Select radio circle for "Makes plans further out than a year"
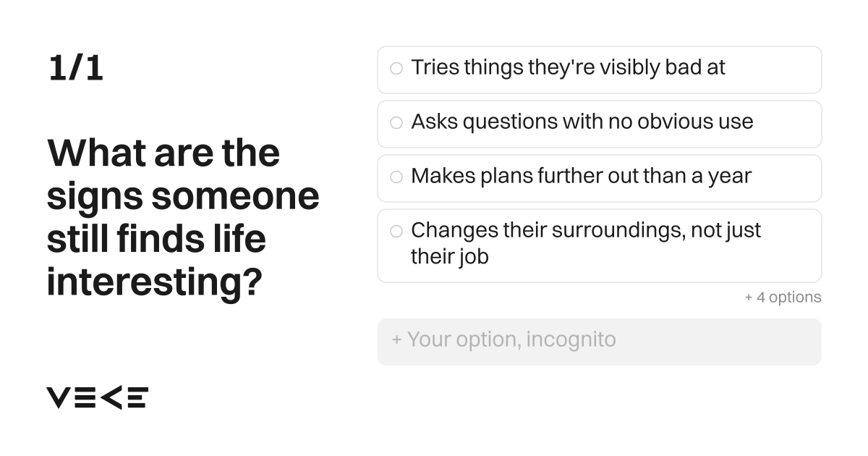This screenshot has height=456, width=868. (396, 177)
